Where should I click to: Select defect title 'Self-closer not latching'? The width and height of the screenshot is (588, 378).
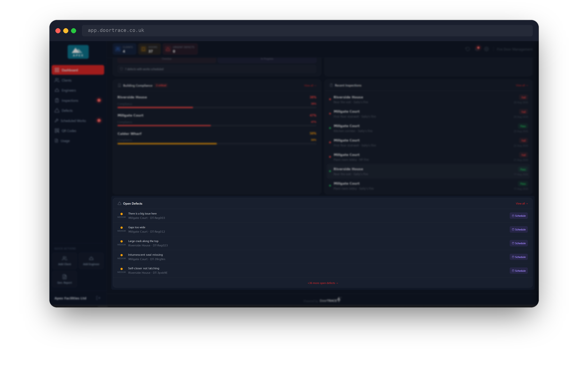point(143,268)
